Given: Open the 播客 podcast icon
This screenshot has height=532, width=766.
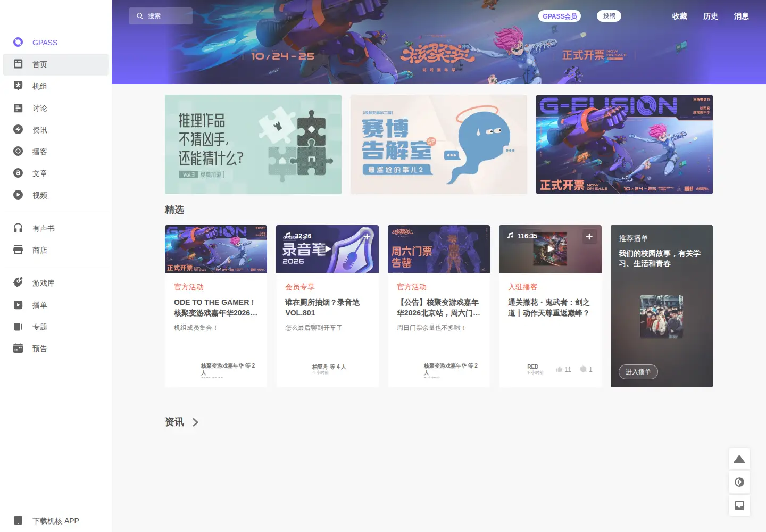Looking at the screenshot, I should click(18, 151).
